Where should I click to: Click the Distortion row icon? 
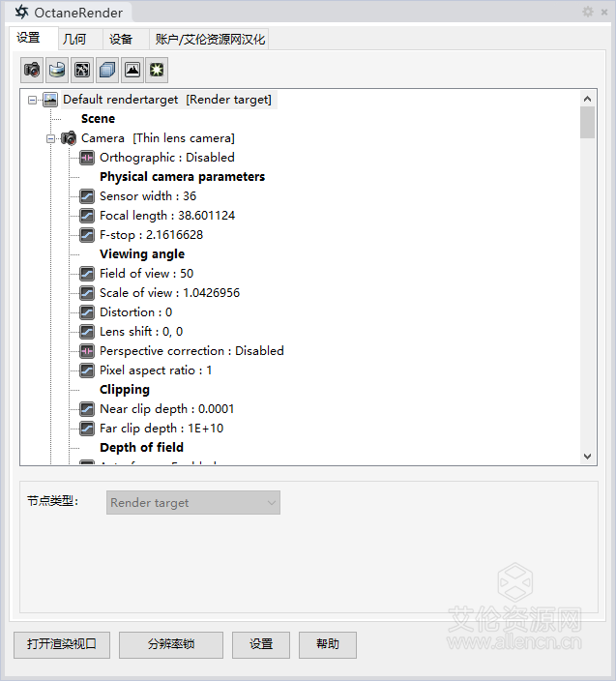pyautogui.click(x=87, y=312)
